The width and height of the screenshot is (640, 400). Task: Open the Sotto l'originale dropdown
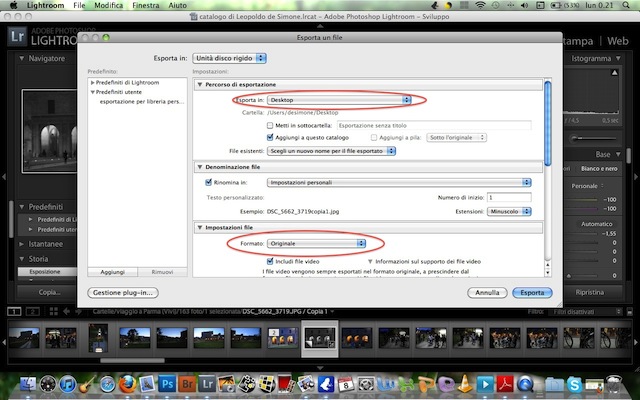456,138
